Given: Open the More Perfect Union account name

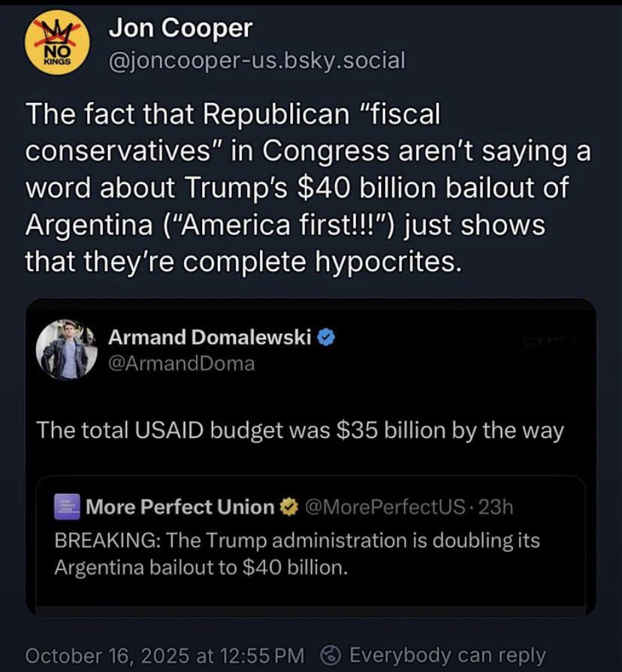Looking at the screenshot, I should click(180, 508).
